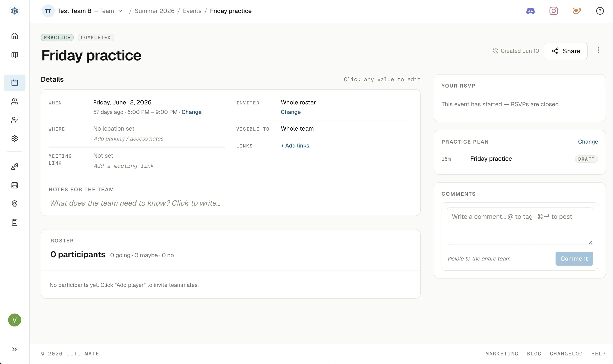Open Blog footer link
Screen dimensions: 613x364
(534, 353)
